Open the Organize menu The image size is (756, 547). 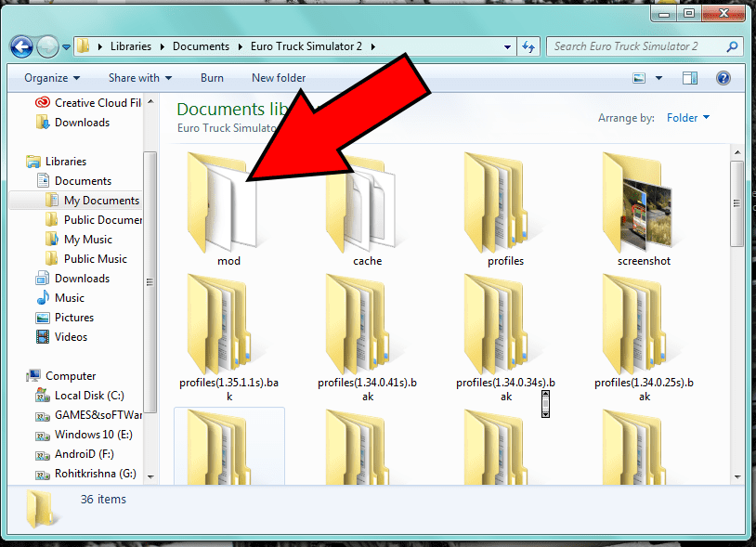tap(52, 78)
